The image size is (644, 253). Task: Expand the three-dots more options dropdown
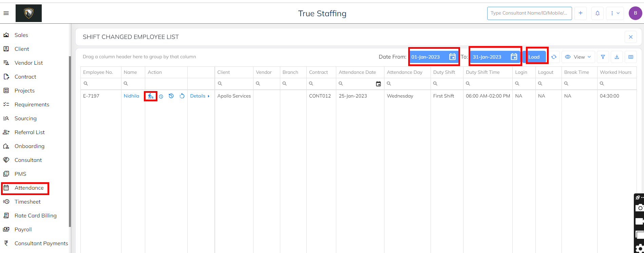[615, 13]
